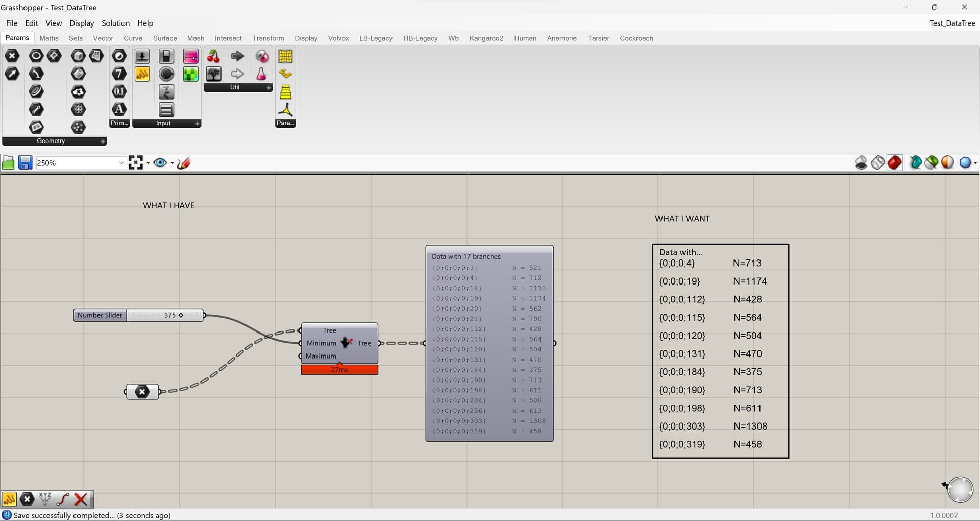Click the red X delete icon in bottom toolbar
The image size is (980, 521).
click(x=81, y=500)
